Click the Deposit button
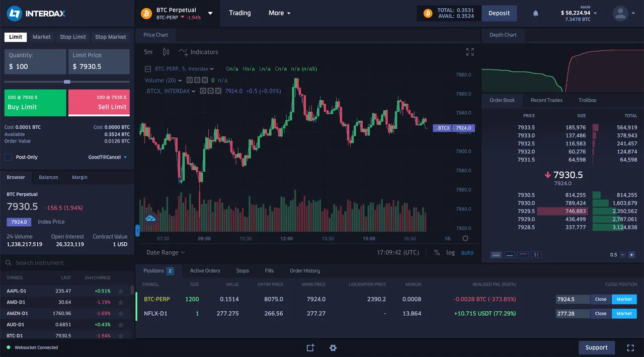 (499, 13)
